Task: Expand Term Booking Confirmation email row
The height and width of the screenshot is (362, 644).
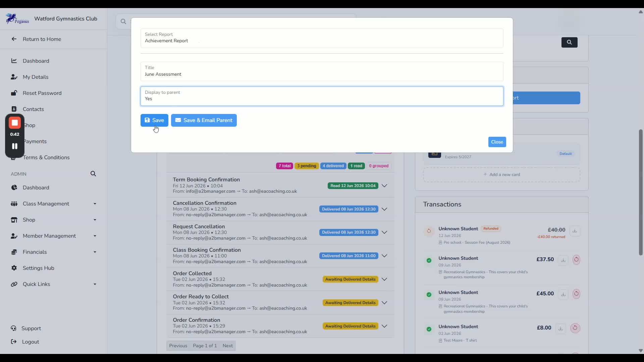Action: (384, 186)
